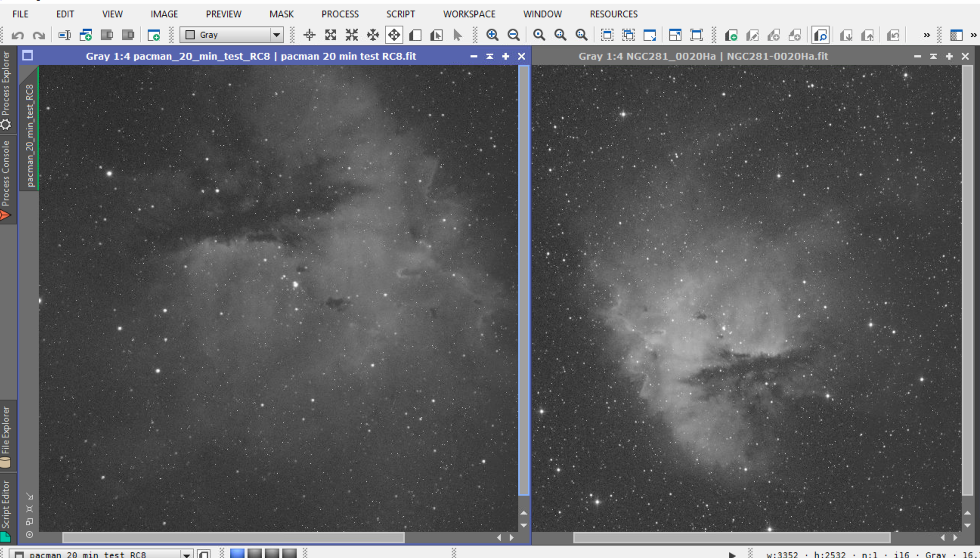The height and width of the screenshot is (558, 980).
Task: Click the pacman image horizontal scrollbar
Action: click(x=233, y=538)
